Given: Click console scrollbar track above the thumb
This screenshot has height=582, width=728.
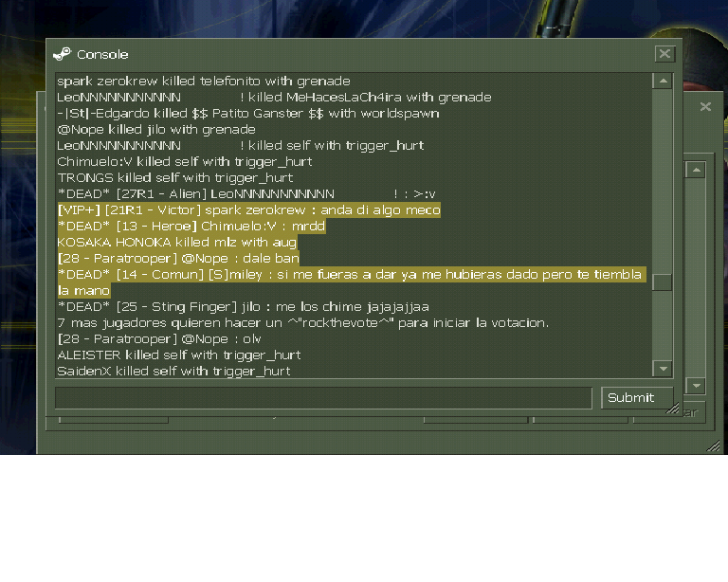Looking at the screenshot, I should coord(663,181).
